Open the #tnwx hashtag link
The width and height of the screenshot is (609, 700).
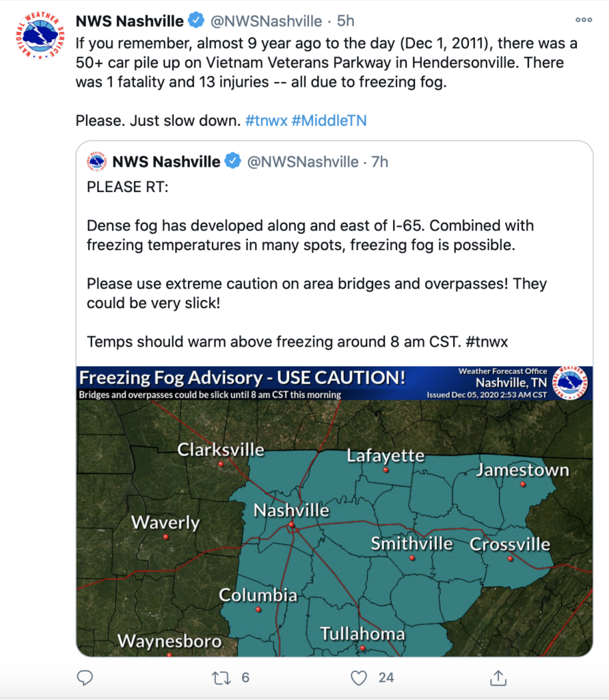[x=266, y=120]
